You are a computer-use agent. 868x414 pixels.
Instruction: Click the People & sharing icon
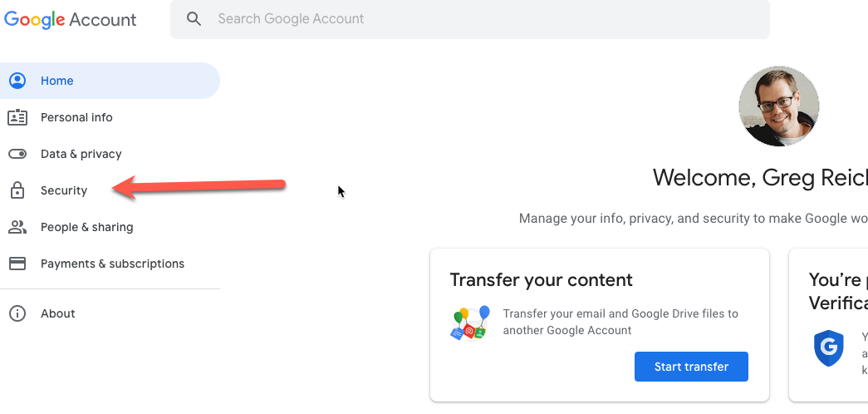[17, 227]
